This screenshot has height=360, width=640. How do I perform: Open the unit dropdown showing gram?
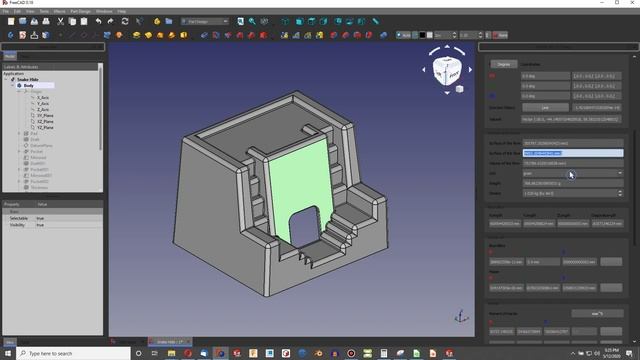pyautogui.click(x=573, y=173)
